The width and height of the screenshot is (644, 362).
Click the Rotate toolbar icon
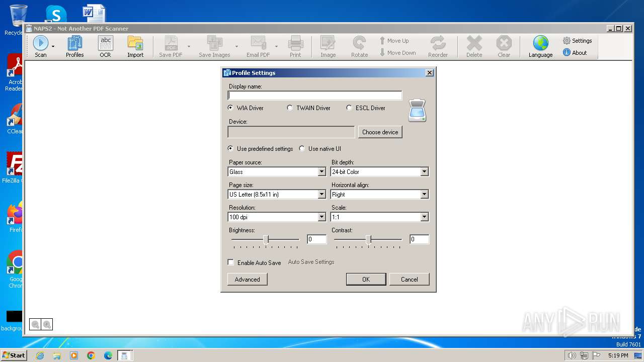(359, 47)
